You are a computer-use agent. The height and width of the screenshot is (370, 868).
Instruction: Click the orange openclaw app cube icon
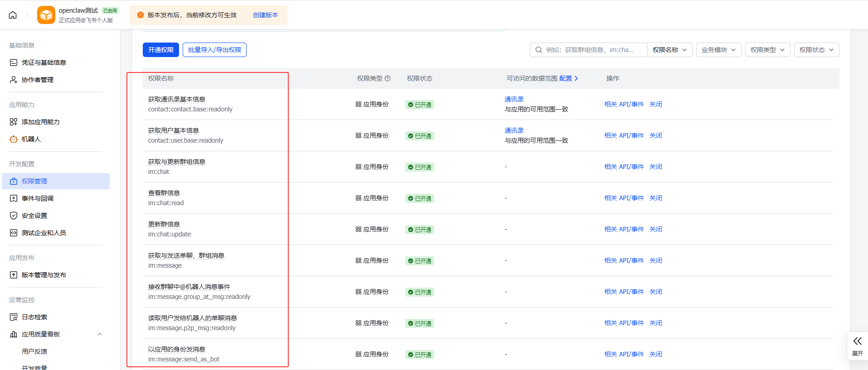point(46,15)
